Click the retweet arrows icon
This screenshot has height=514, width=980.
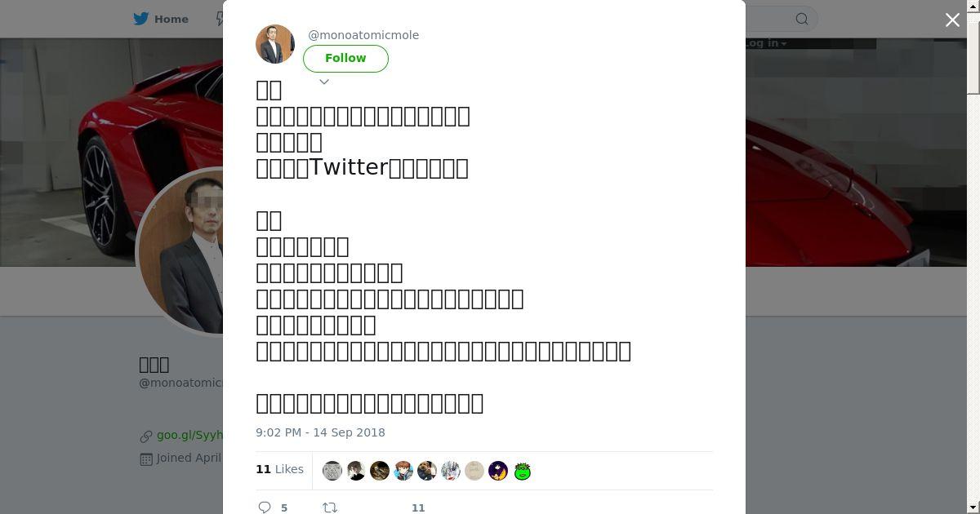[330, 507]
